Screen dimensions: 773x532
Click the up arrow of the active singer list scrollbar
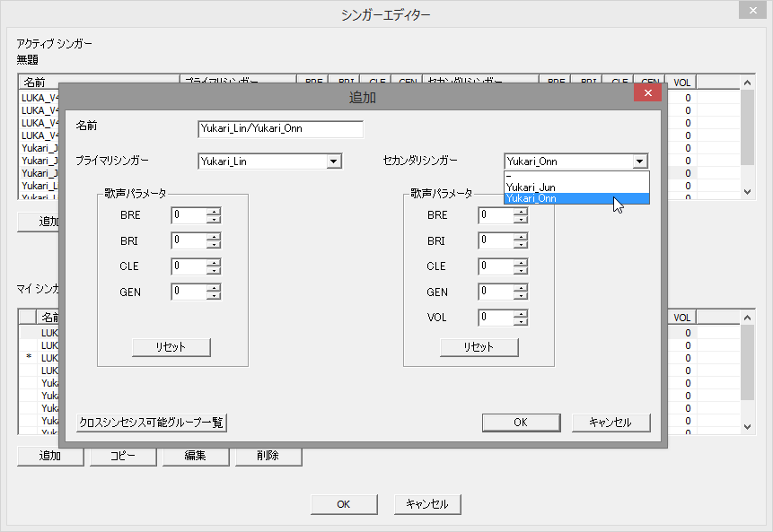point(747,83)
